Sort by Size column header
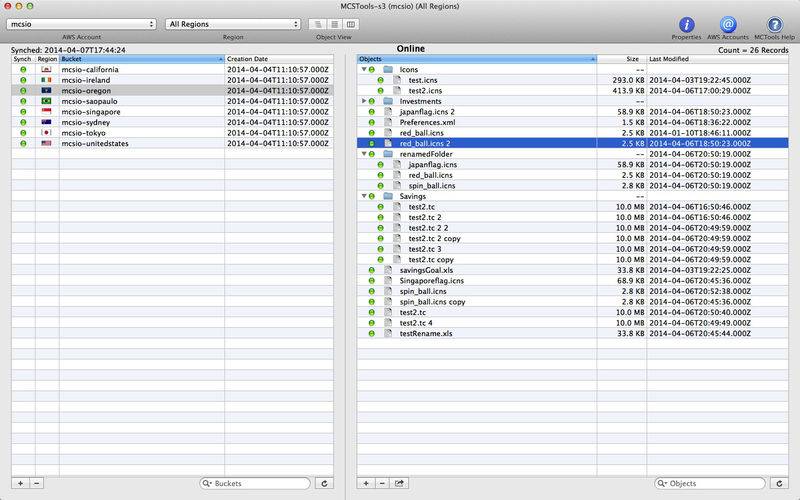 [621, 59]
